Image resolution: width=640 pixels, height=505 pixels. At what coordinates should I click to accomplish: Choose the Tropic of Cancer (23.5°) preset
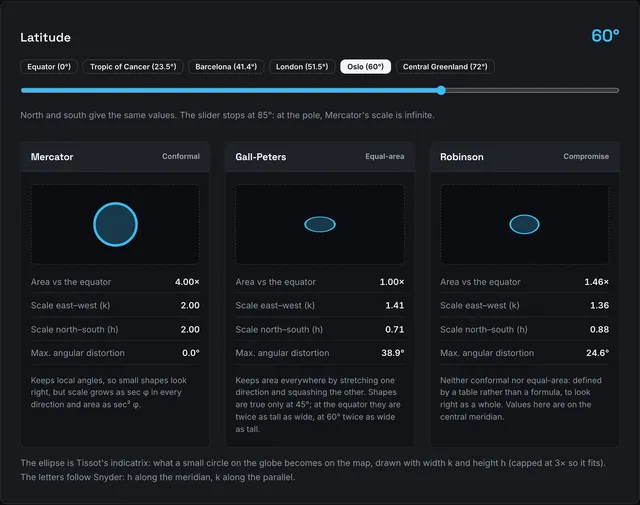coord(133,67)
